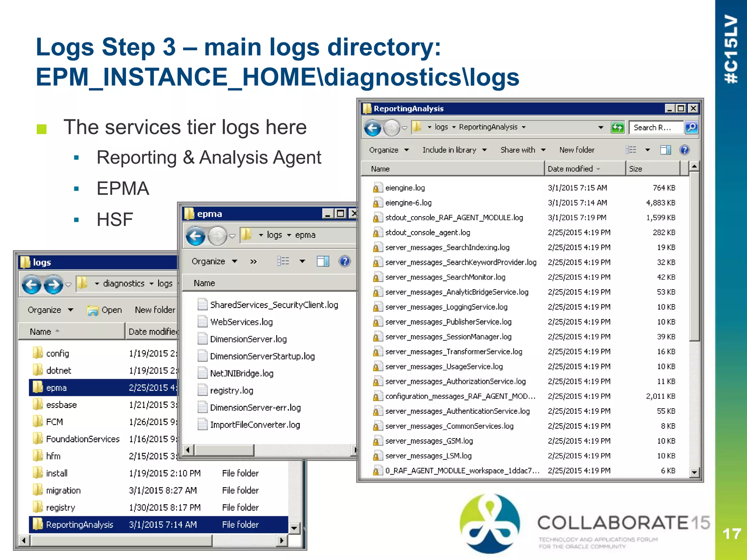Click scroll up arrow in ReportingAnalysis window

[694, 167]
